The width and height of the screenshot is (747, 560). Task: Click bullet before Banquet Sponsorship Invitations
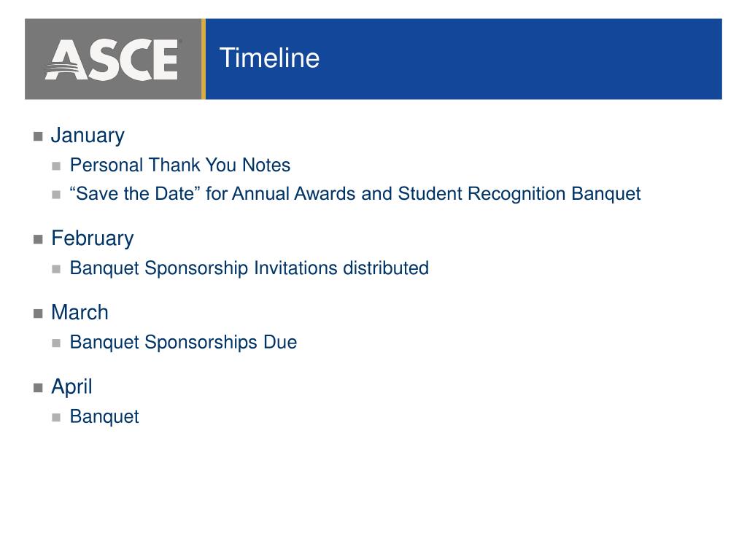(x=56, y=269)
